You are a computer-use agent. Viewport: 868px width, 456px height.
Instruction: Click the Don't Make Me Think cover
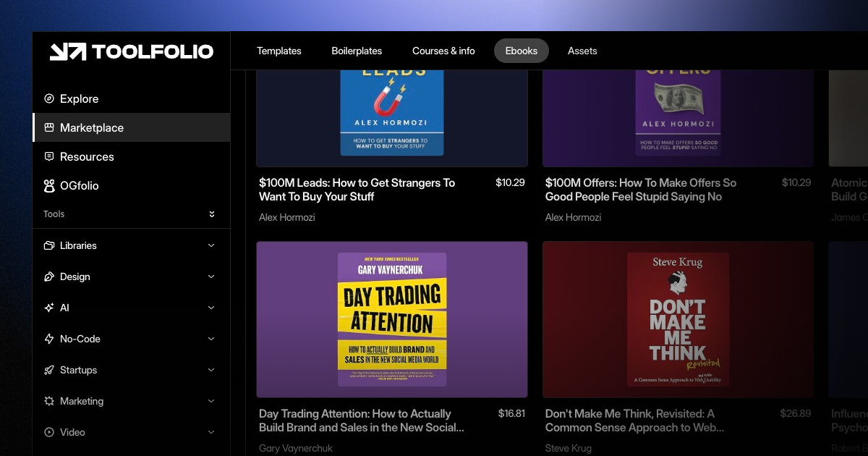point(678,320)
